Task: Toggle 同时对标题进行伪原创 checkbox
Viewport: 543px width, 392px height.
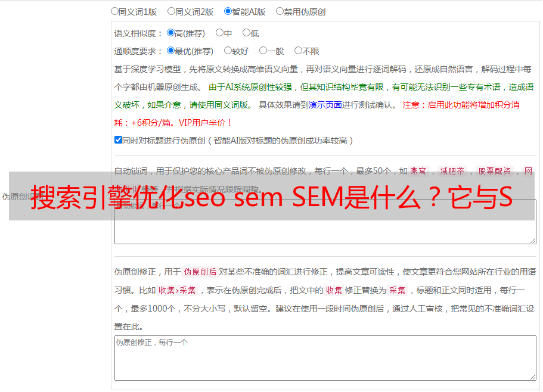Action: pyautogui.click(x=118, y=140)
